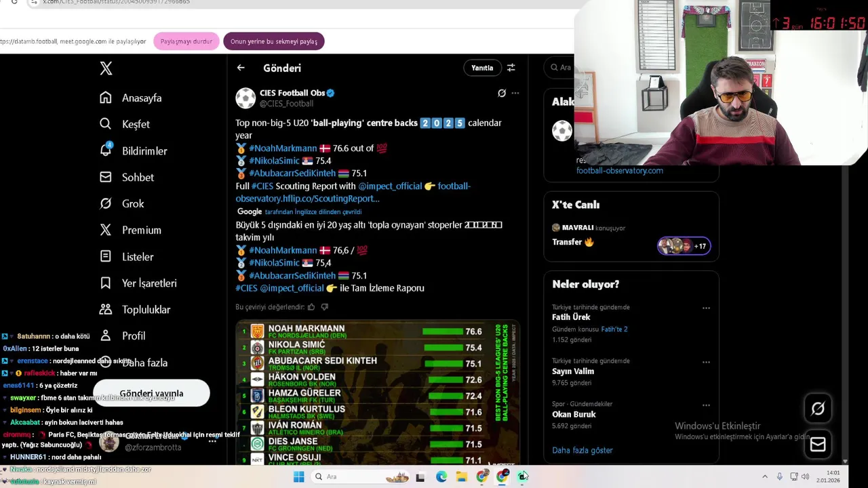Click Fatih'te 2 topic link

pos(614,329)
